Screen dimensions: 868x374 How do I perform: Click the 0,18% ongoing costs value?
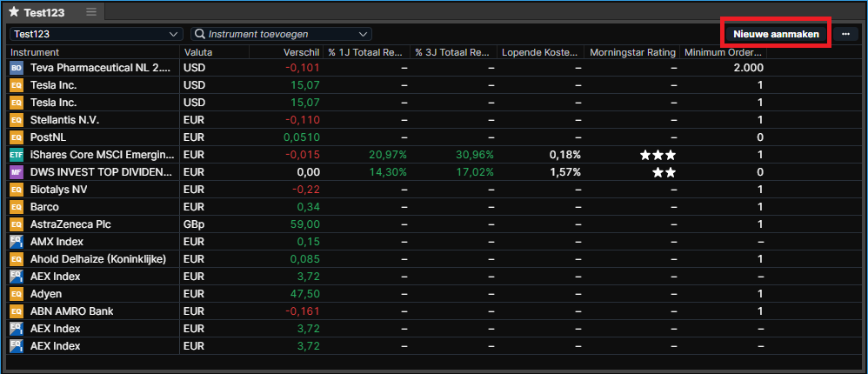(x=565, y=155)
